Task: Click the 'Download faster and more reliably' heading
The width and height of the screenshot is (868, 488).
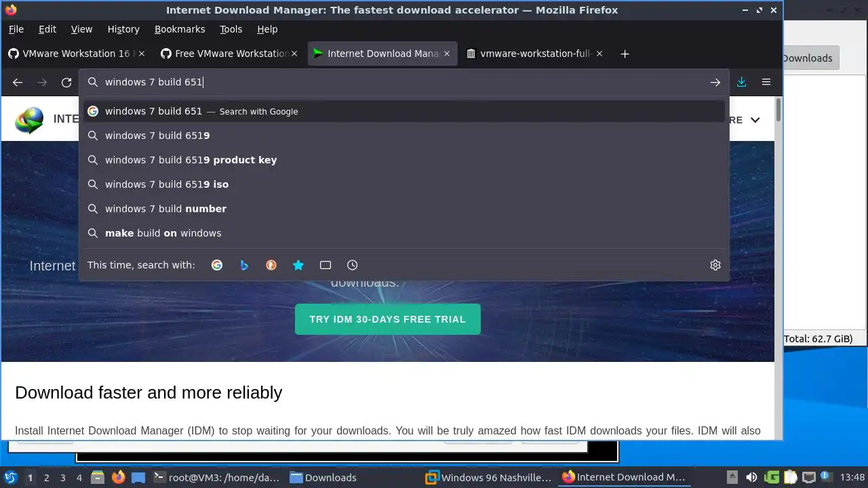Action: pos(149,392)
